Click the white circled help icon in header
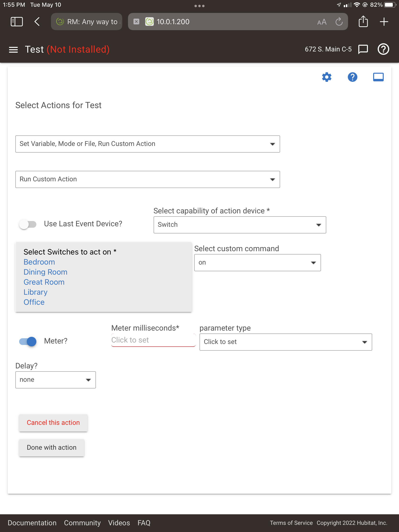This screenshot has width=399, height=532. (x=383, y=49)
